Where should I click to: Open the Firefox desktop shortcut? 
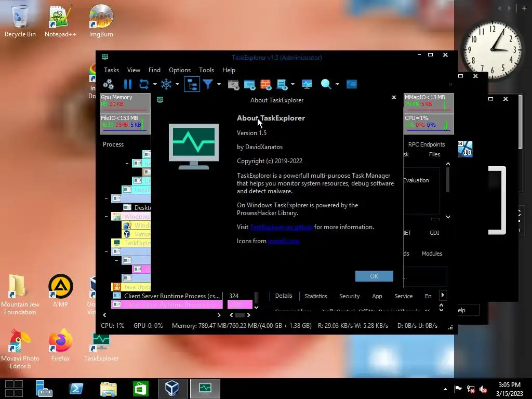pos(60,345)
